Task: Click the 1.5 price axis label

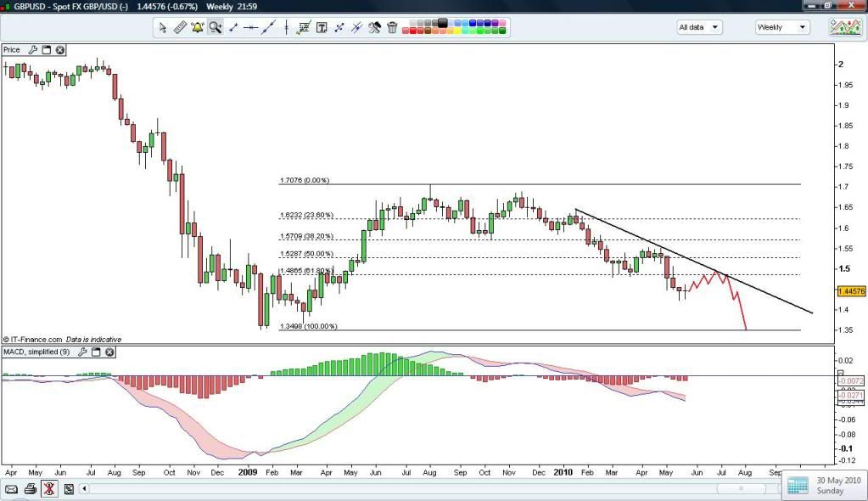Action: (844, 269)
